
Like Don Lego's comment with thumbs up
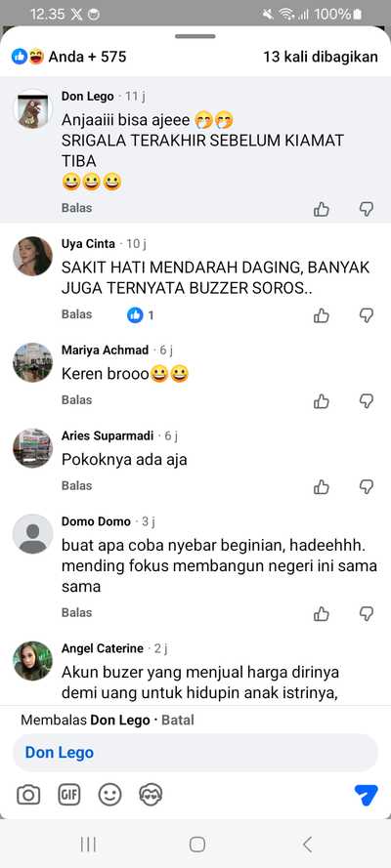322,209
